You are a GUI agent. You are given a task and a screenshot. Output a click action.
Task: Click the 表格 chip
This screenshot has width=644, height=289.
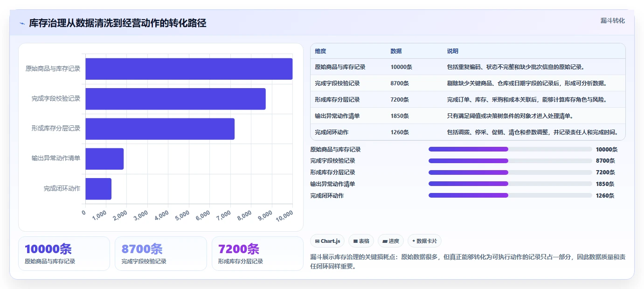(x=361, y=241)
